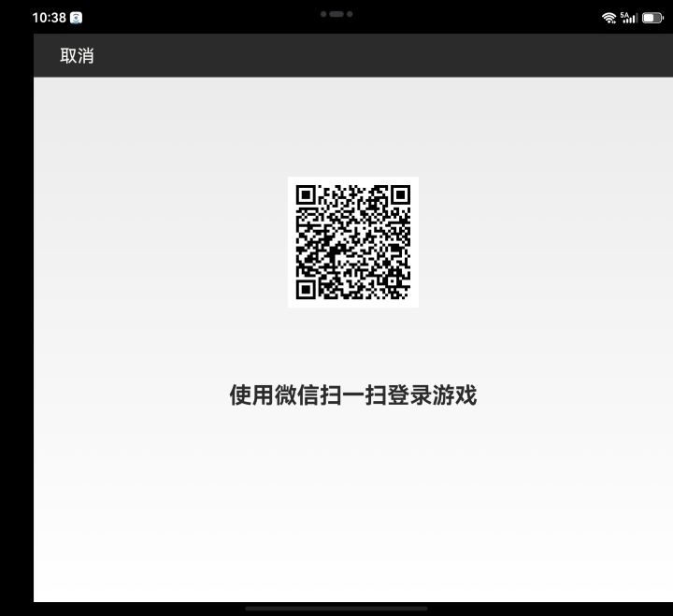Tap the home indicator bar at bottom
Image resolution: width=673 pixels, height=616 pixels.
point(336,609)
